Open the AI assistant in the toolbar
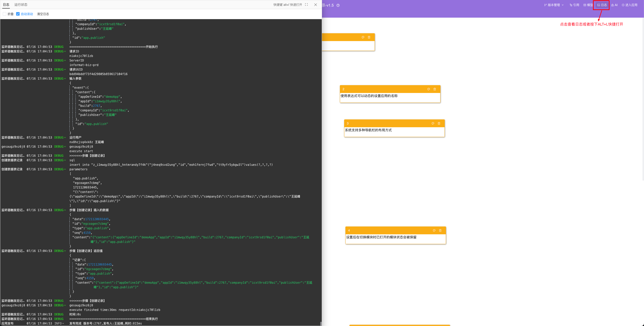The image size is (644, 326). coord(614,5)
